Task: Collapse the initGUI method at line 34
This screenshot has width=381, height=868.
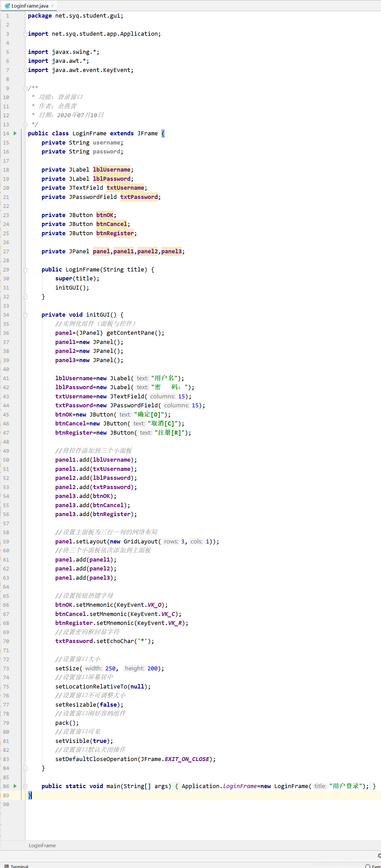Action: (25, 315)
